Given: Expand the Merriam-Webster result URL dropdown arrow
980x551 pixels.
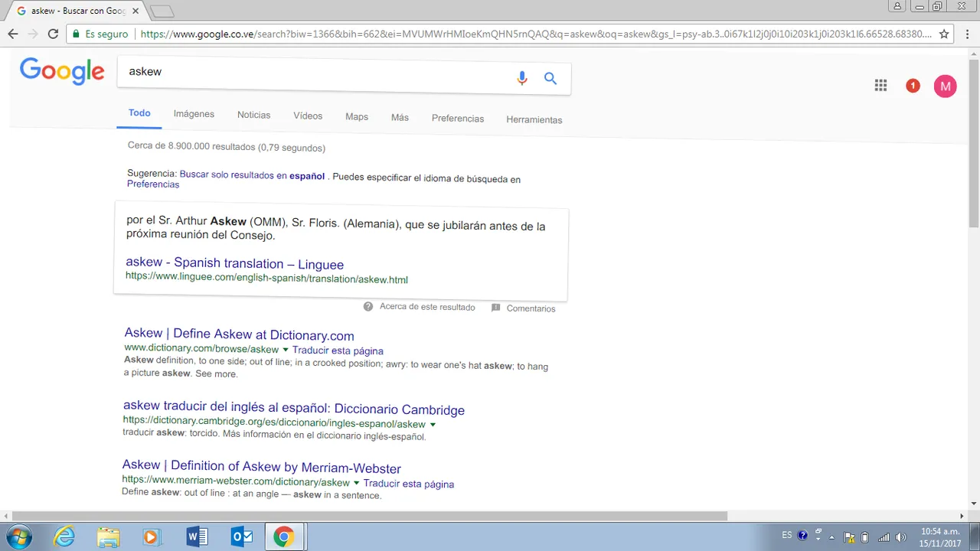Looking at the screenshot, I should coord(356,482).
